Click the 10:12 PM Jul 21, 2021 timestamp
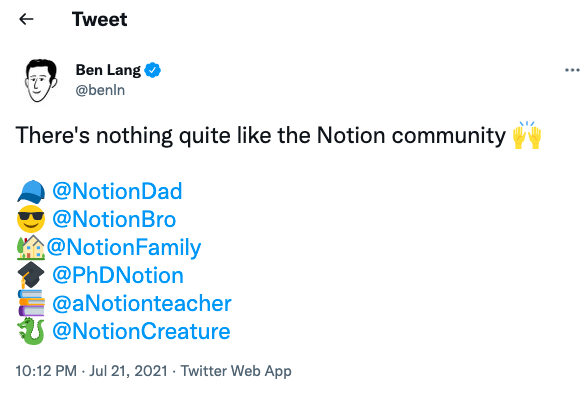Viewport: 588px width, 395px height. [x=92, y=371]
